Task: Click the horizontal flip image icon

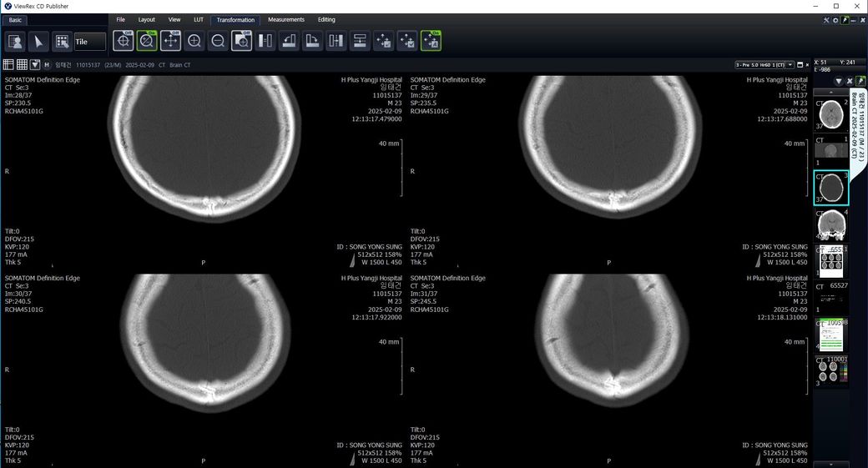Action: coord(265,41)
